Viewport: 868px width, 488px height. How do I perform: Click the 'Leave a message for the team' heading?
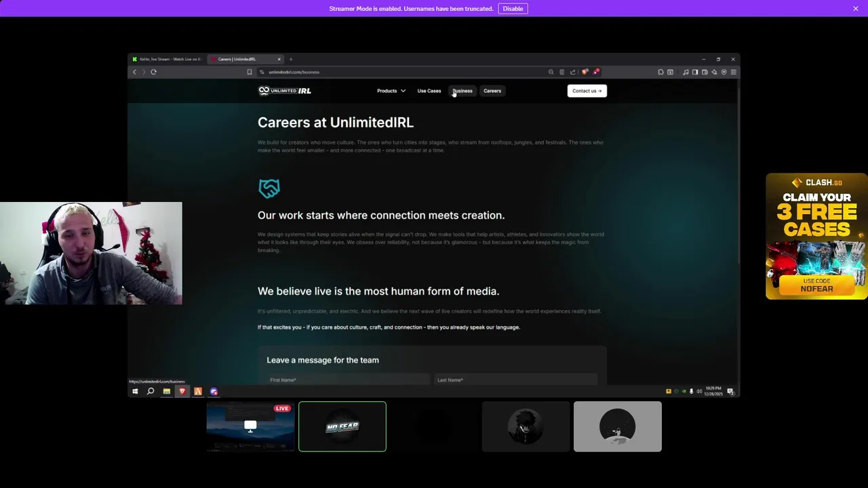(323, 360)
